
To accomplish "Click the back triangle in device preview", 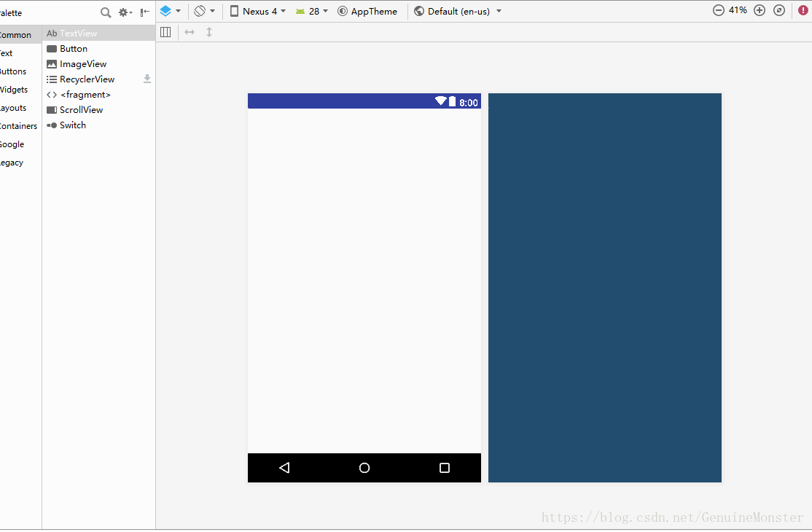I will pos(284,468).
